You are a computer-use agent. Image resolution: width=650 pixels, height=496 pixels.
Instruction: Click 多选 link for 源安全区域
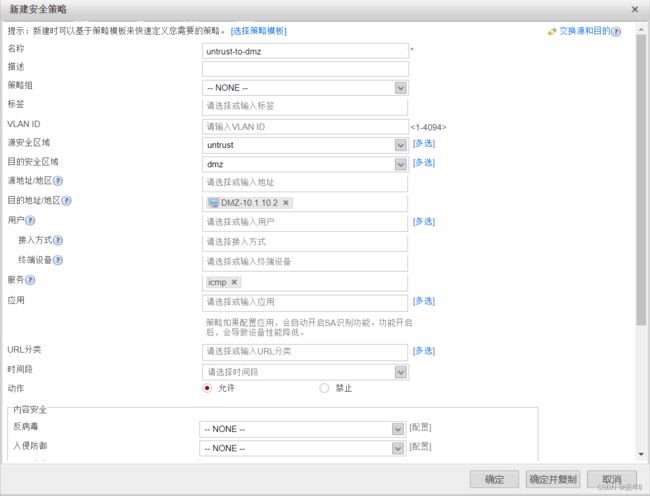coord(424,143)
